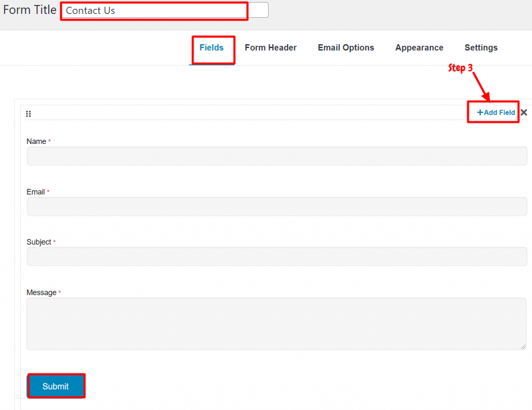
Task: Go to the Appearance tab
Action: pyautogui.click(x=419, y=47)
